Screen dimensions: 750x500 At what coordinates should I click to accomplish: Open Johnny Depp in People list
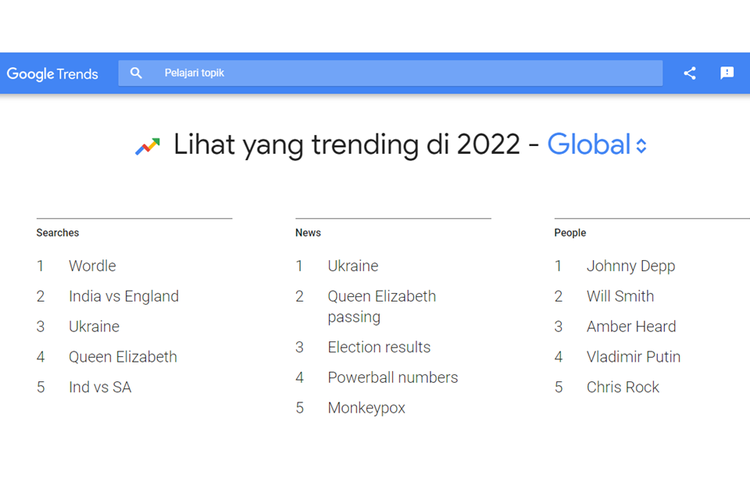pyautogui.click(x=631, y=266)
